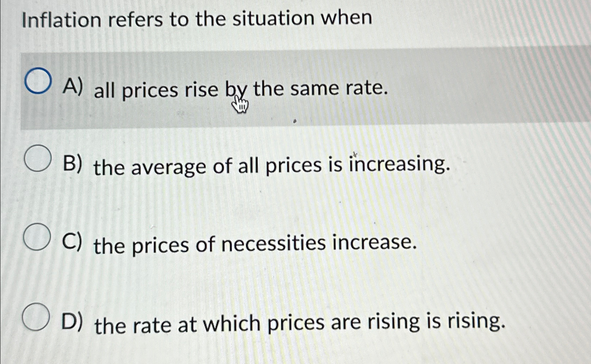Choose answer 'all prices rise by the same rate'
The height and width of the screenshot is (364, 591).
[x=239, y=89]
